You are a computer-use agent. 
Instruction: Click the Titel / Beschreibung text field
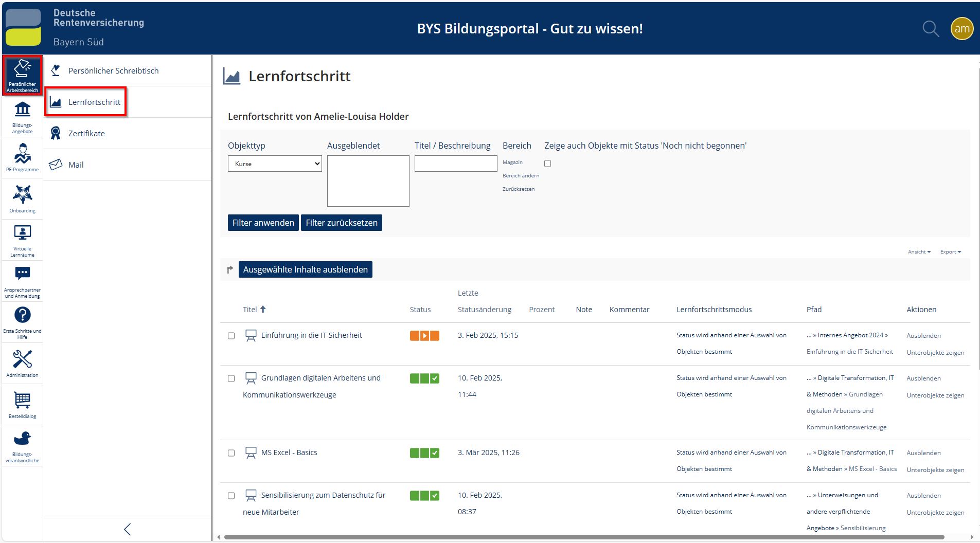pyautogui.click(x=455, y=164)
